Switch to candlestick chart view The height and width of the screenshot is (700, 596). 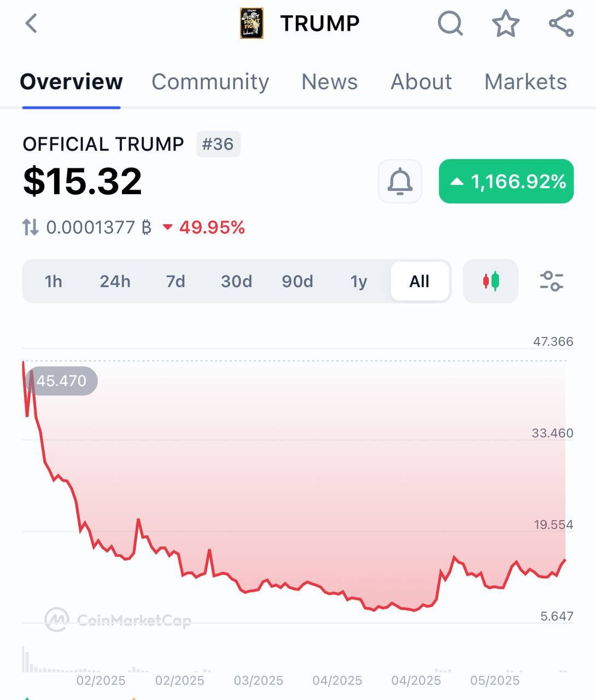tap(490, 281)
